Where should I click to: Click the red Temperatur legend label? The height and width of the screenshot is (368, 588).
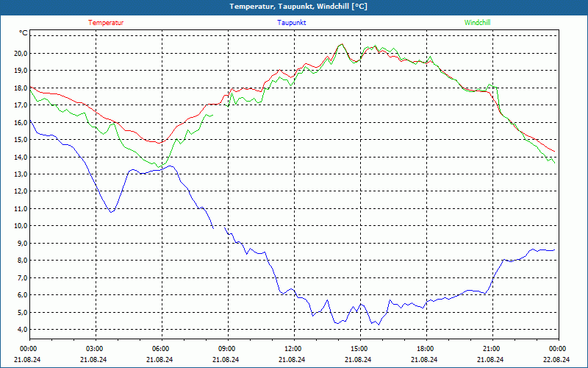pyautogui.click(x=106, y=23)
